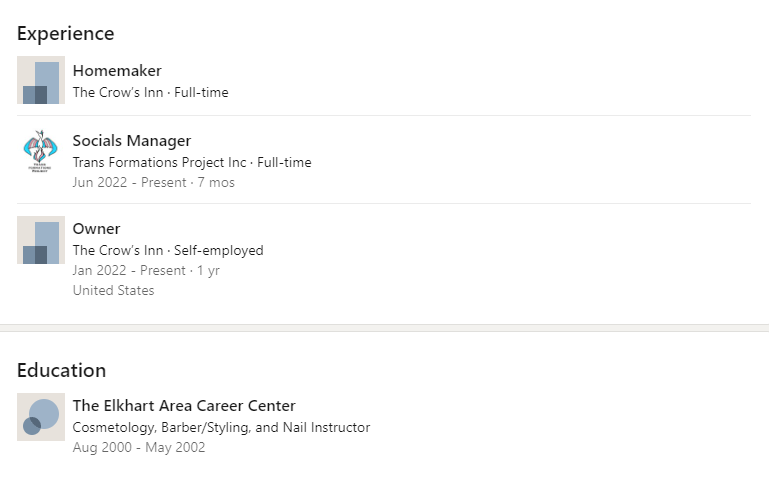
Task: Click the Experience section heading
Action: (66, 34)
